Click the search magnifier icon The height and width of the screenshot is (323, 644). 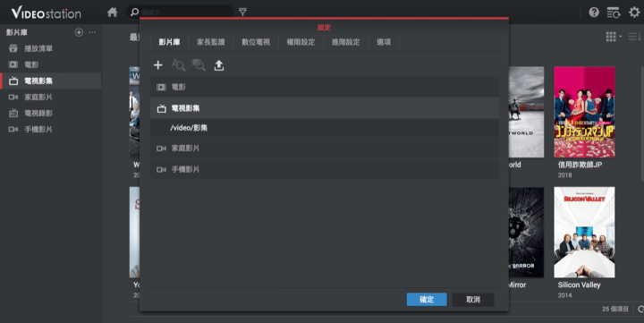134,13
